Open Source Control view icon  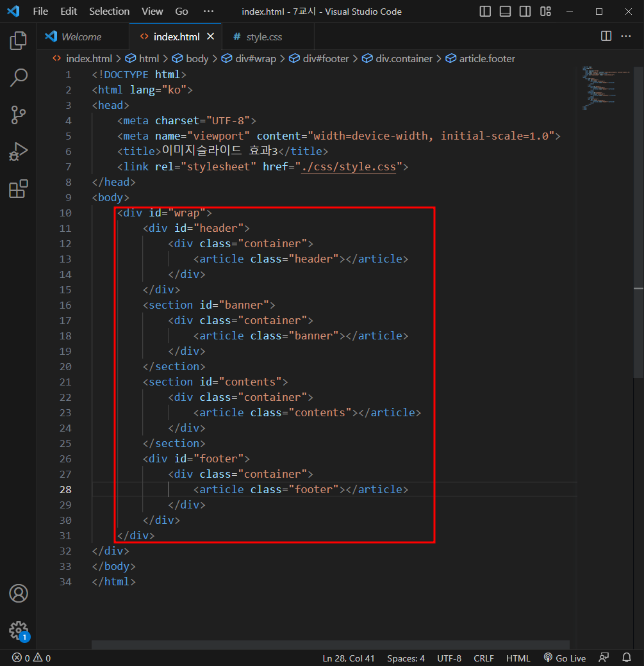click(x=19, y=115)
